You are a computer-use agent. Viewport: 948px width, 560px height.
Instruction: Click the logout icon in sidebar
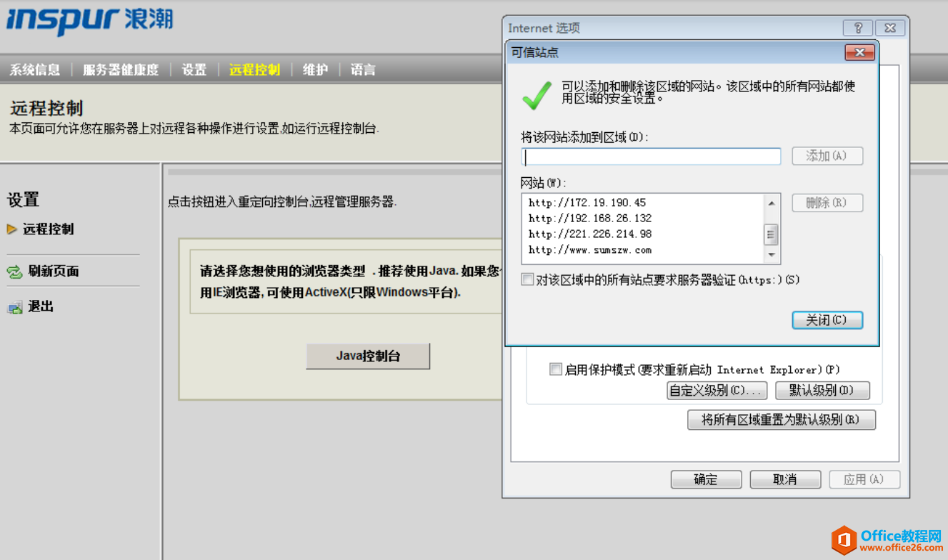tap(14, 307)
